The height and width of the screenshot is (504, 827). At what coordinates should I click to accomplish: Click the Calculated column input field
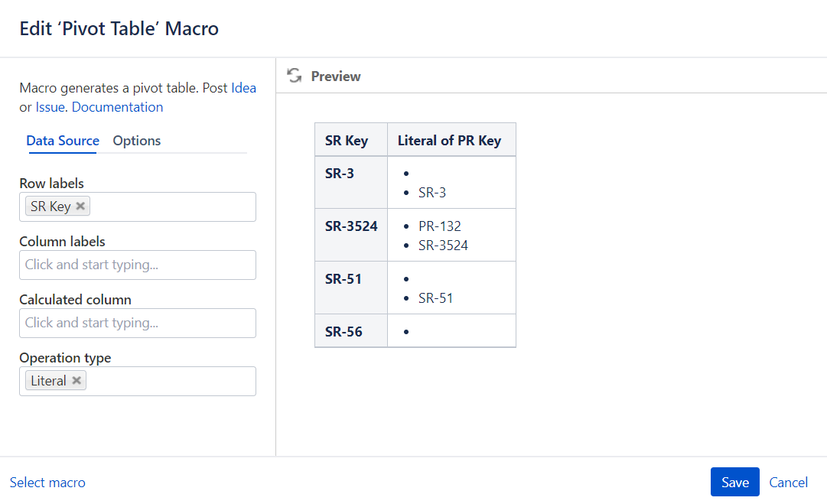138,323
